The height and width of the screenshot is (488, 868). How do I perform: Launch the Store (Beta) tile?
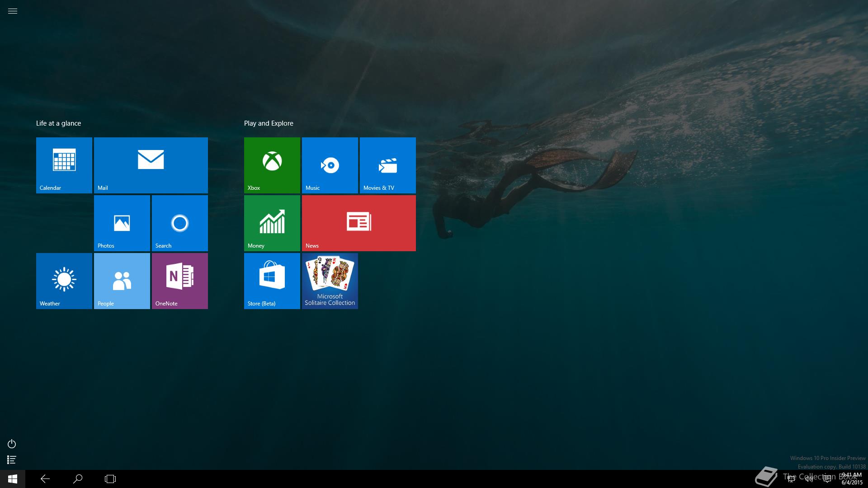[272, 281]
